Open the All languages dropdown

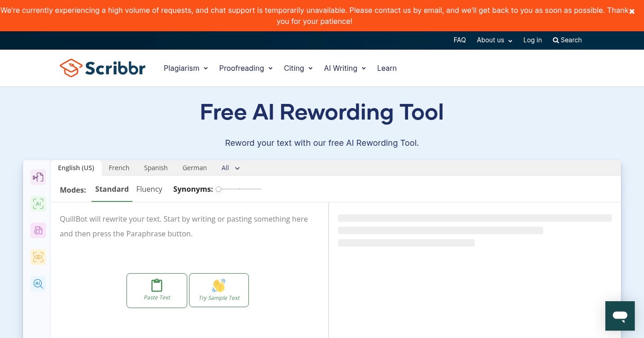(x=230, y=168)
